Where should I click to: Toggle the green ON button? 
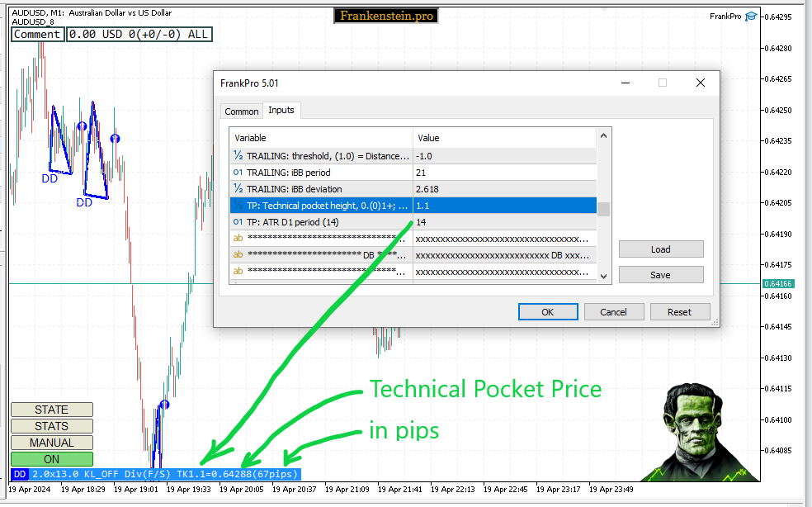(x=51, y=459)
